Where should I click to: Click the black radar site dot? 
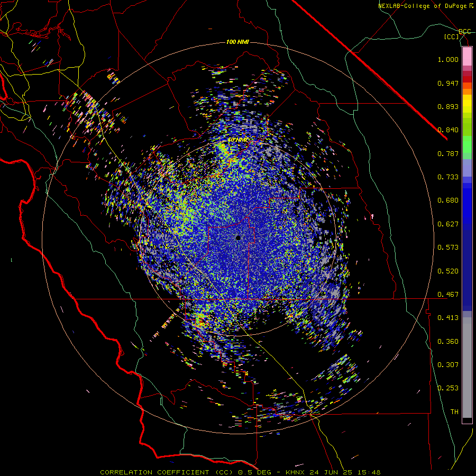coord(238,238)
